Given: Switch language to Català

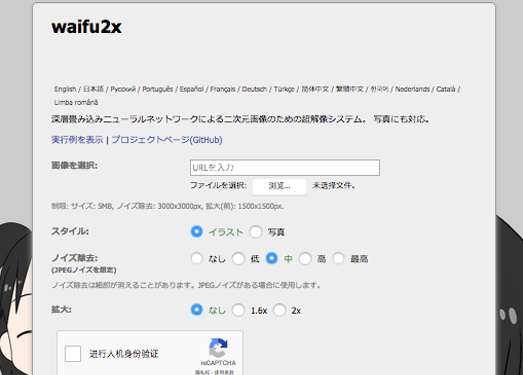Looking at the screenshot, I should [x=446, y=89].
